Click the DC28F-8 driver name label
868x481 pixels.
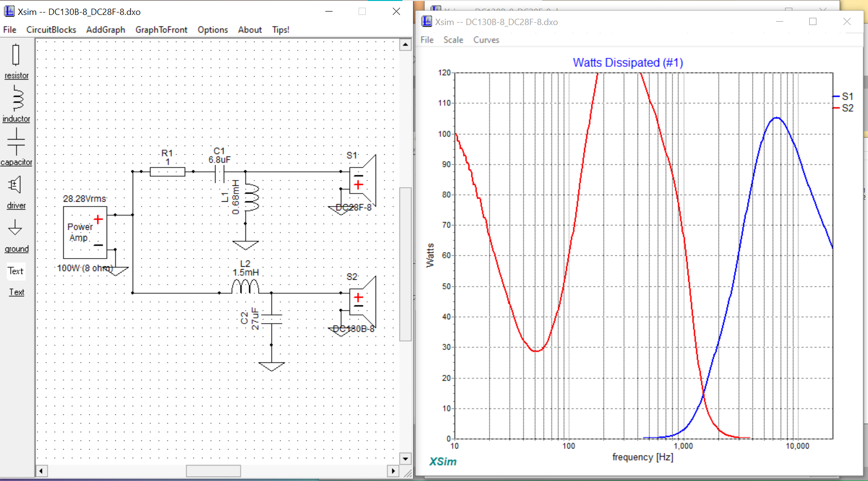(354, 208)
